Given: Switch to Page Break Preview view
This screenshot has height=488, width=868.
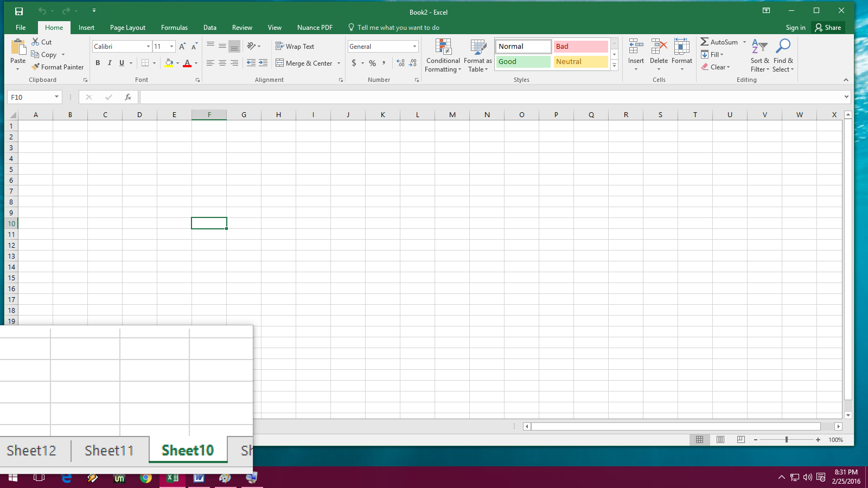Looking at the screenshot, I should pos(741,440).
